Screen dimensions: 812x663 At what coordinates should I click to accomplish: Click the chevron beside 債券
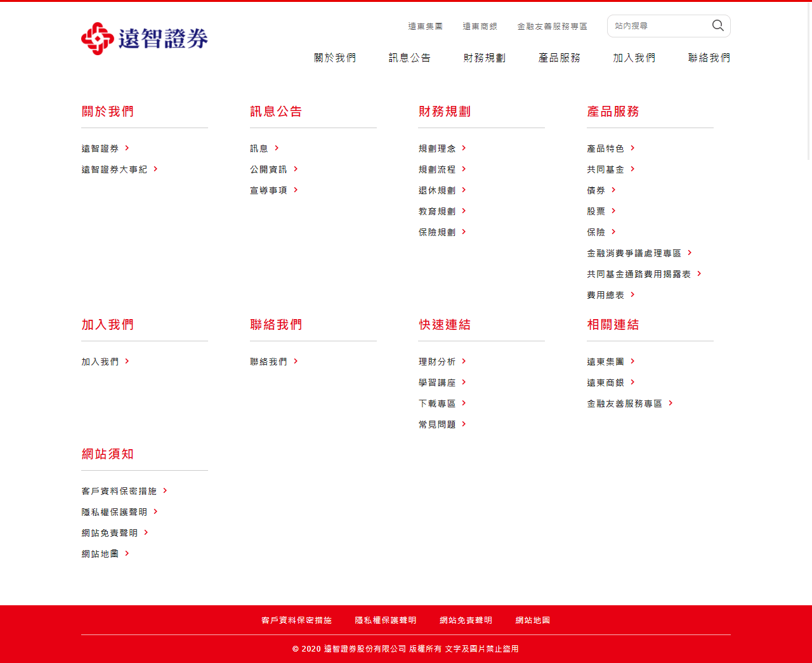613,190
